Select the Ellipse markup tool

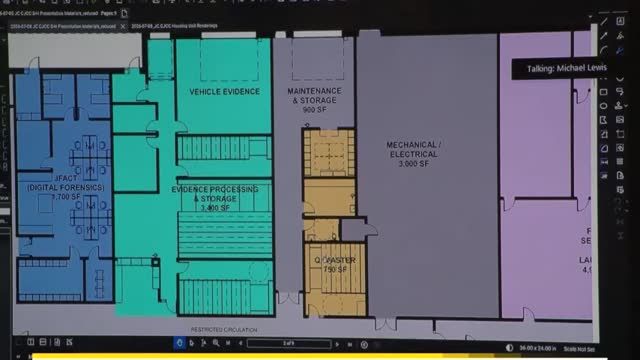pos(604,106)
